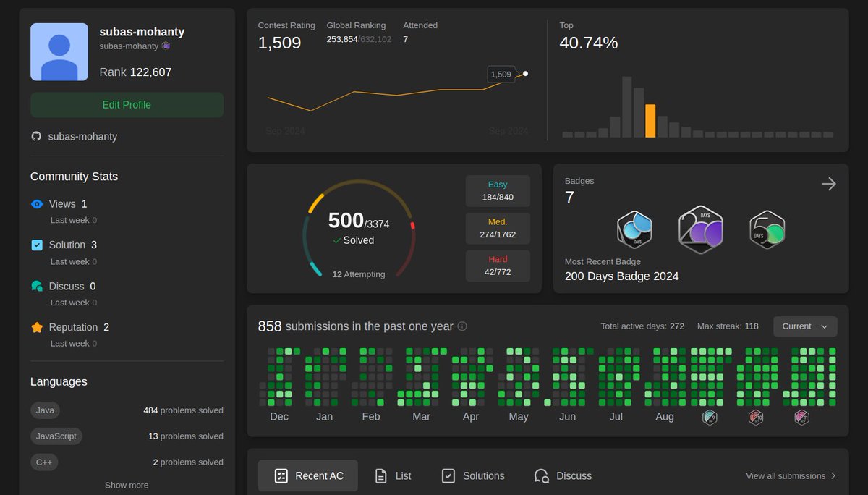Click the 12 Attempting label
This screenshot has height=495, width=868.
point(359,274)
